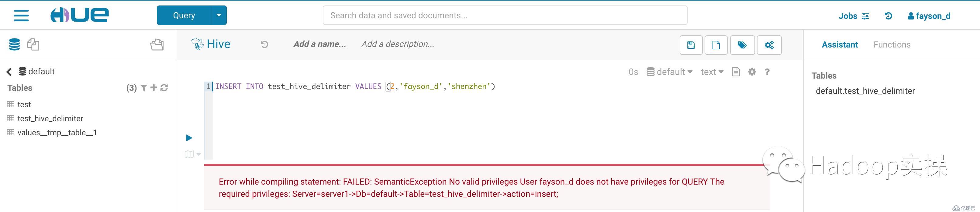
Task: Select the Assistant tab
Action: tap(840, 44)
